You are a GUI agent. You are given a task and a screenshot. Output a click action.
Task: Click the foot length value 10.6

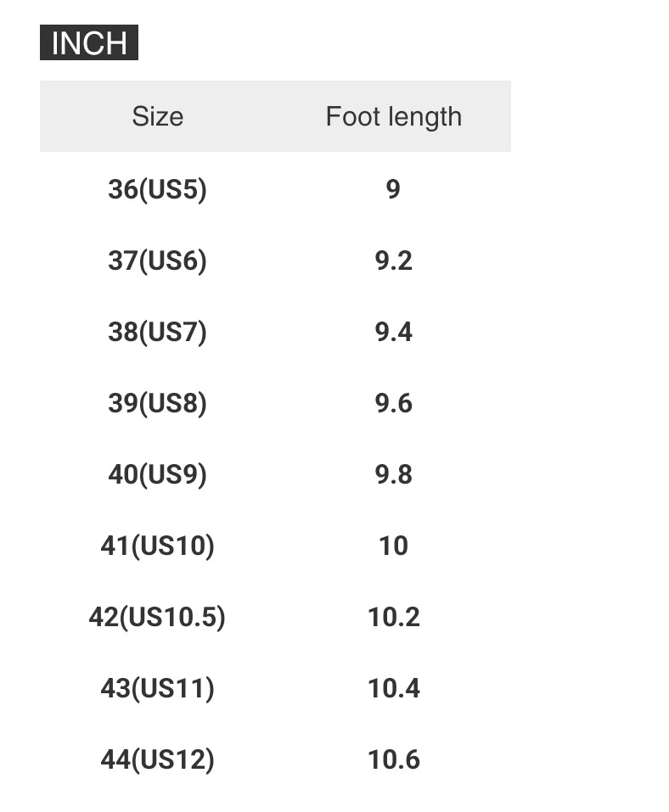click(x=393, y=759)
